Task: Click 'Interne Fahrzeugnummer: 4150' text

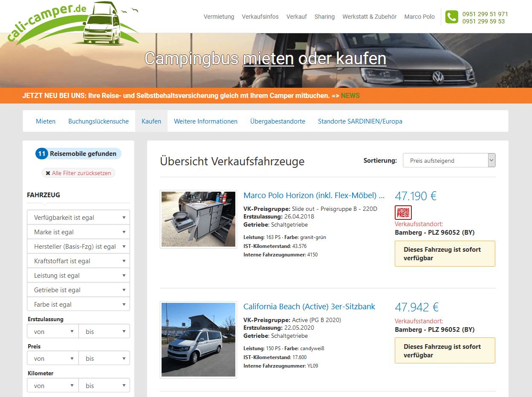Action: tap(280, 255)
